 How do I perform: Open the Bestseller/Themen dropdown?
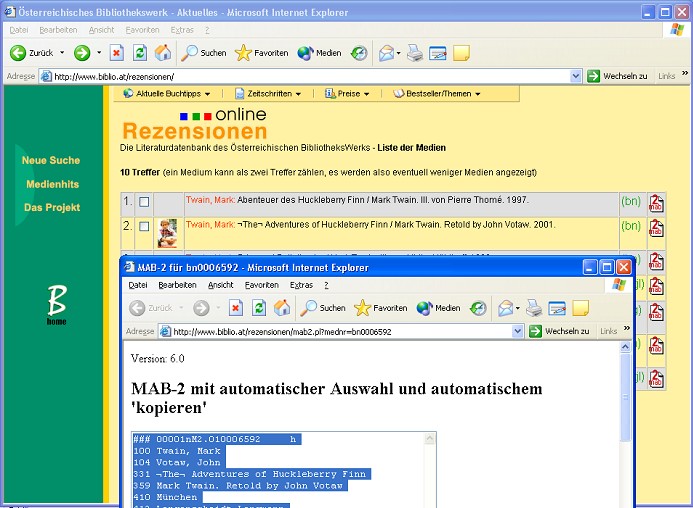437,94
